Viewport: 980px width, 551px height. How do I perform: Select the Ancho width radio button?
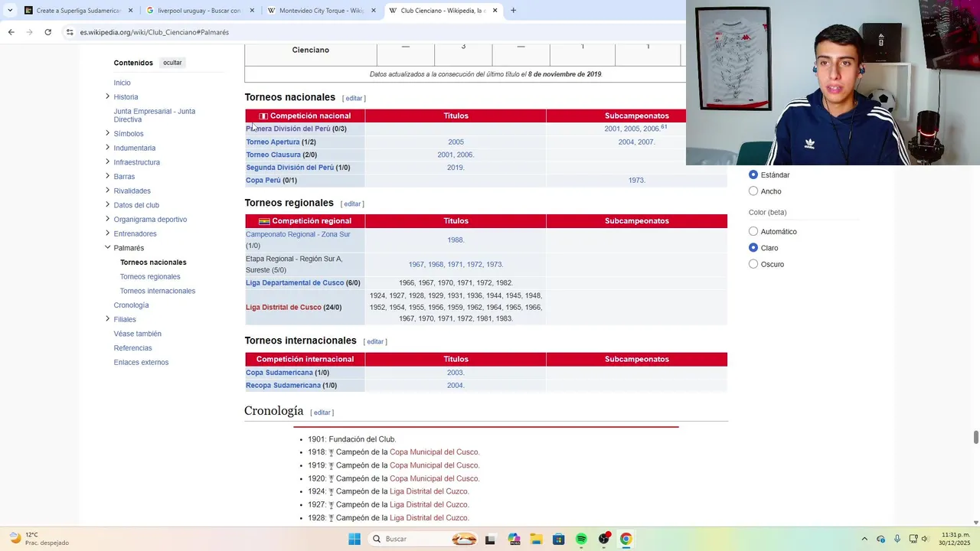[753, 191]
